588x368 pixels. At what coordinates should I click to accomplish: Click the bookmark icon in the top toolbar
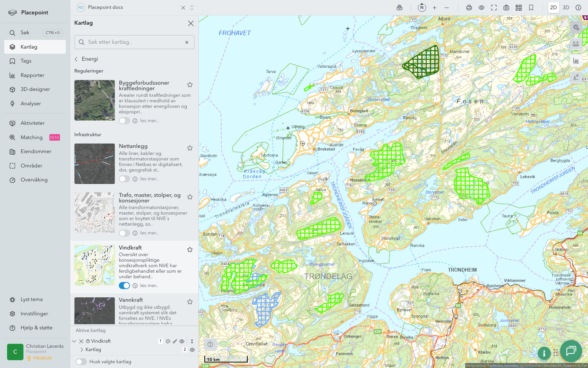click(530, 7)
